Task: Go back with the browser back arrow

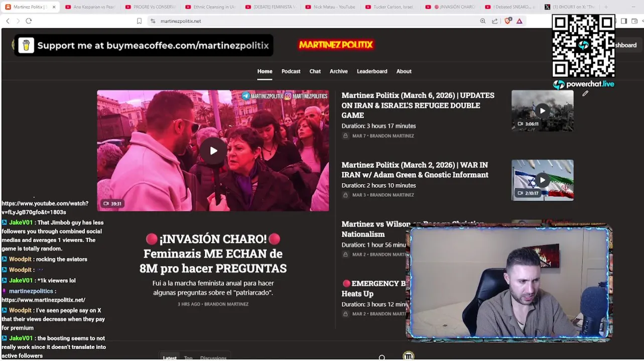Action: click(8, 21)
